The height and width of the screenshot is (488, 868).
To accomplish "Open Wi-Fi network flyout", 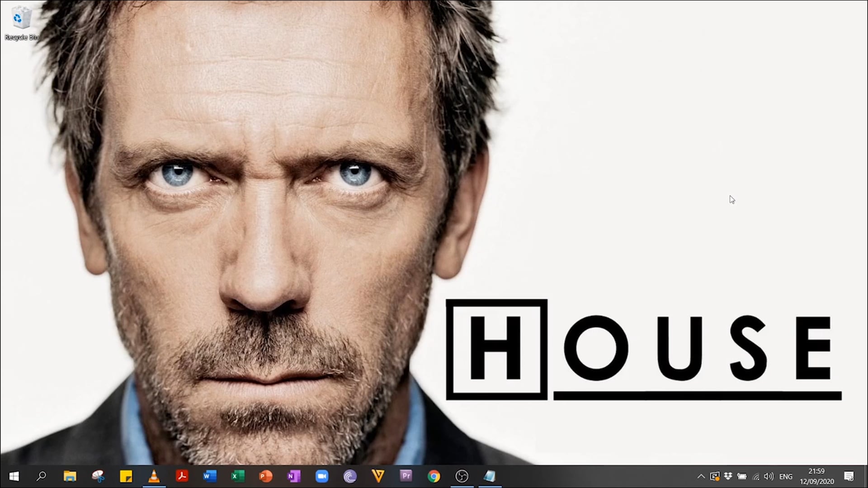I will [x=756, y=476].
